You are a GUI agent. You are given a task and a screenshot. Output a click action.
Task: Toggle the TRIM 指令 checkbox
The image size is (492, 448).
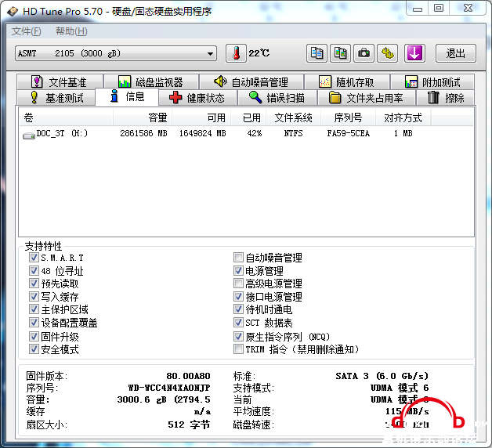[x=238, y=349]
